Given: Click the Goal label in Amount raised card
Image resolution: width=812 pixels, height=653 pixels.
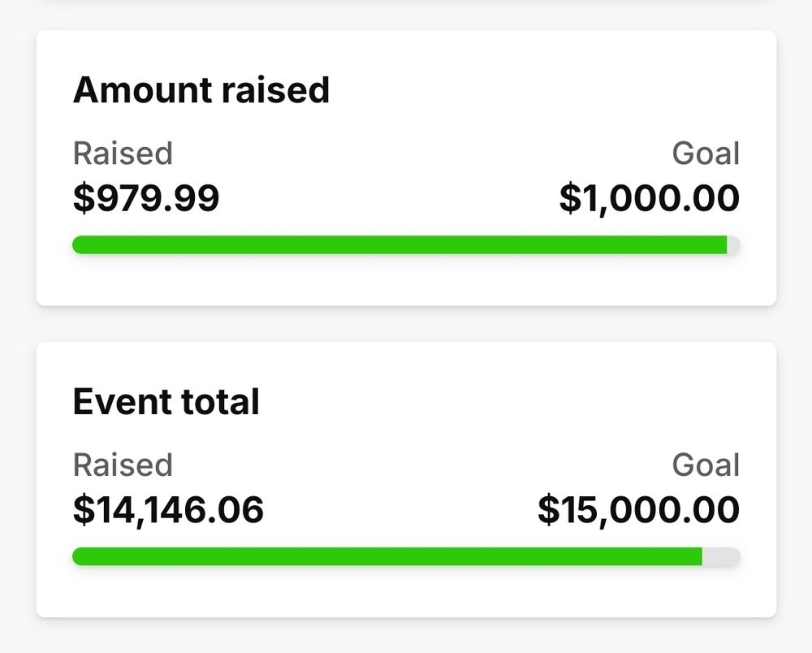Looking at the screenshot, I should click(705, 153).
